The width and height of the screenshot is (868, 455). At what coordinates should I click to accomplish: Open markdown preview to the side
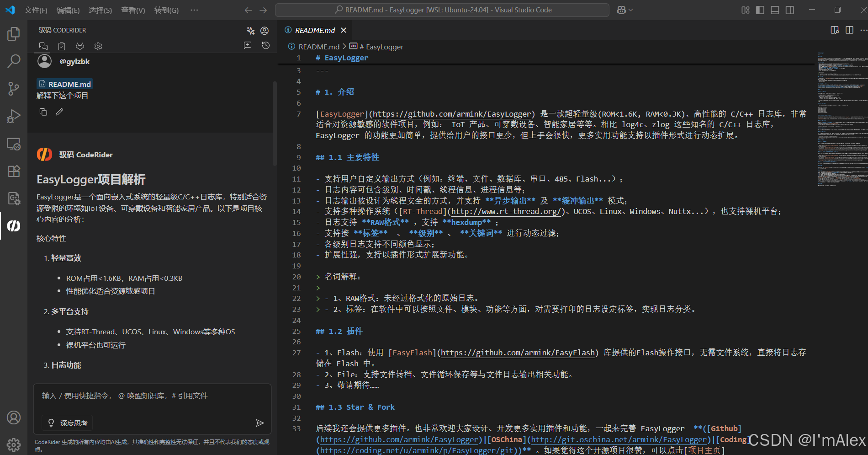pyautogui.click(x=834, y=30)
